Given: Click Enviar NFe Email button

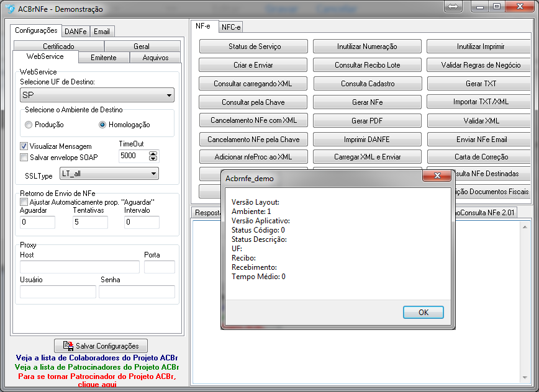Looking at the screenshot, I should click(x=479, y=140).
